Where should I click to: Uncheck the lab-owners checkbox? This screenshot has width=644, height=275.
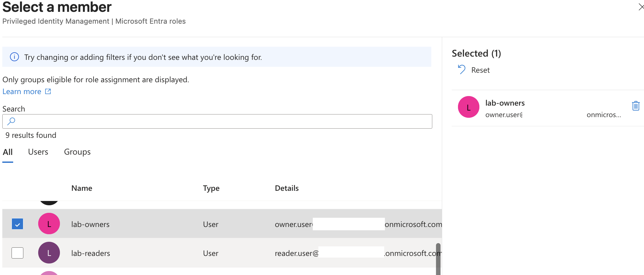tap(17, 224)
